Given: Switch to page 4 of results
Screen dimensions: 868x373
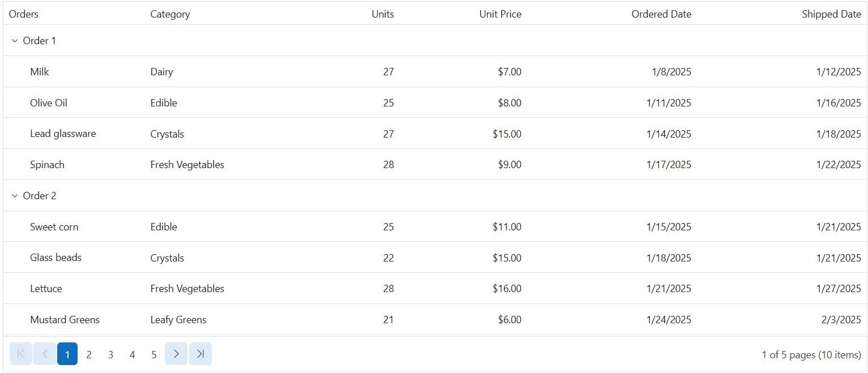Looking at the screenshot, I should click(132, 354).
